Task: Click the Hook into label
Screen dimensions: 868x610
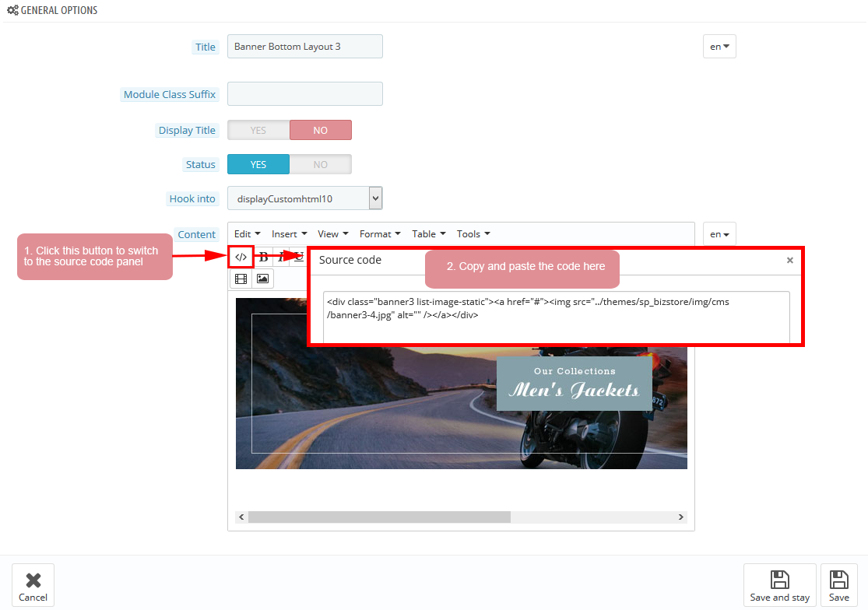Action: click(x=192, y=199)
